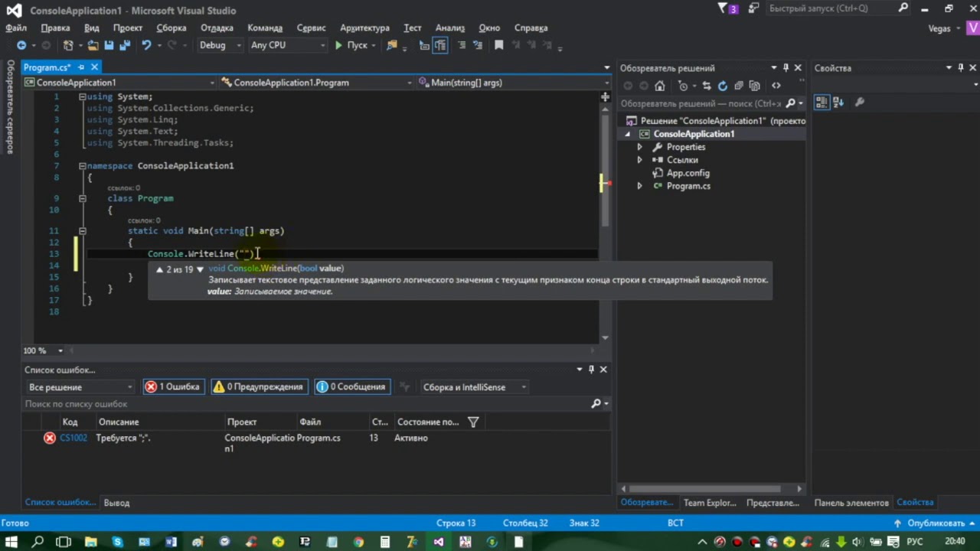The image size is (980, 551).
Task: Click the View Code icon in Solution Explorer
Action: pos(776,86)
